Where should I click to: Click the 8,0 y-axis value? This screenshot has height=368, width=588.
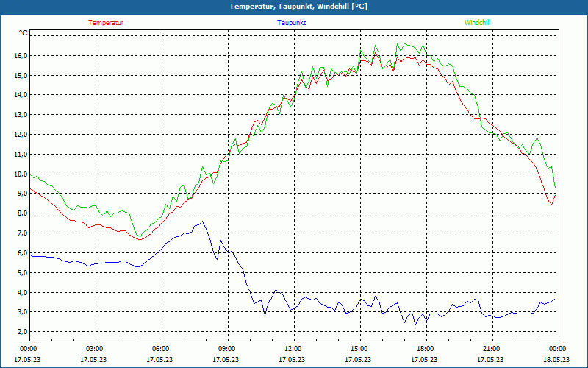pos(23,213)
